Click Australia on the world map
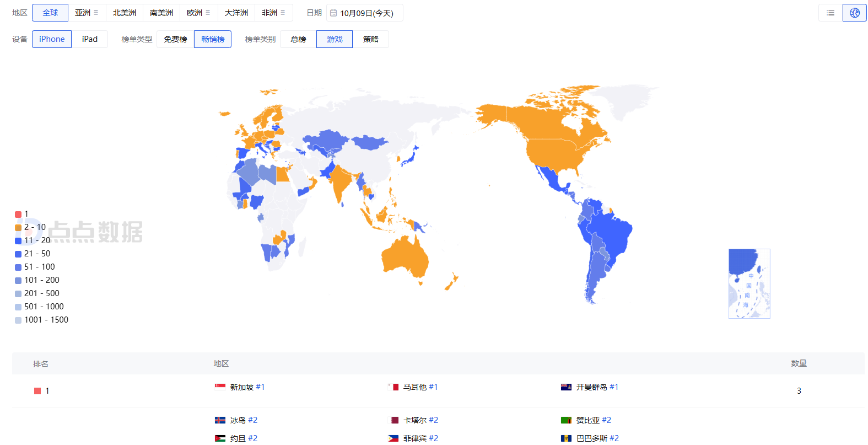The height and width of the screenshot is (445, 868). tap(405, 256)
